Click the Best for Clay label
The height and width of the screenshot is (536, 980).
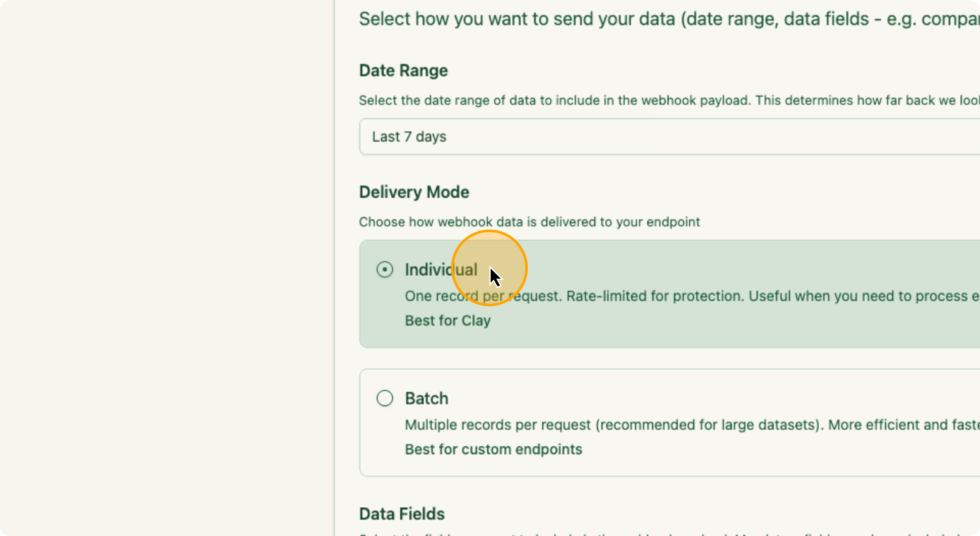[x=448, y=320]
